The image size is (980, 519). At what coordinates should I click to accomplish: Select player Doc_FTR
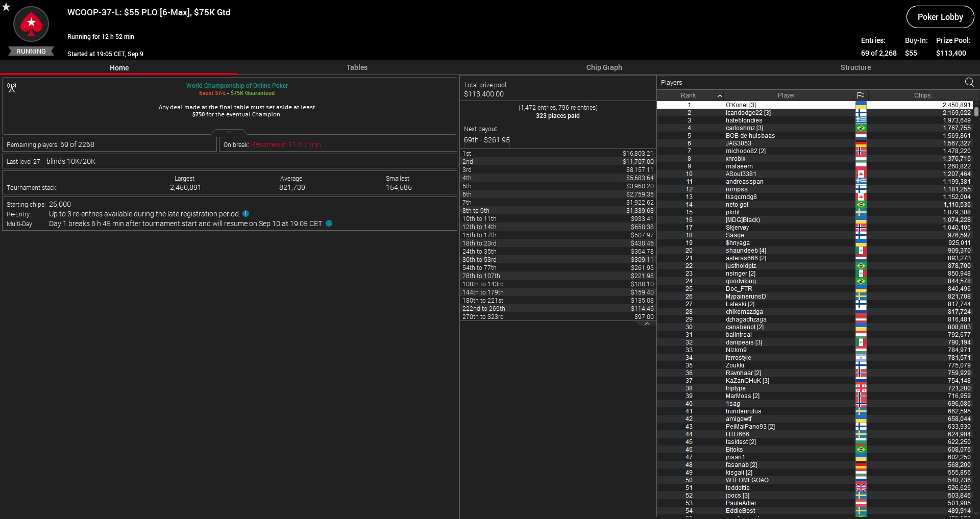click(815, 289)
